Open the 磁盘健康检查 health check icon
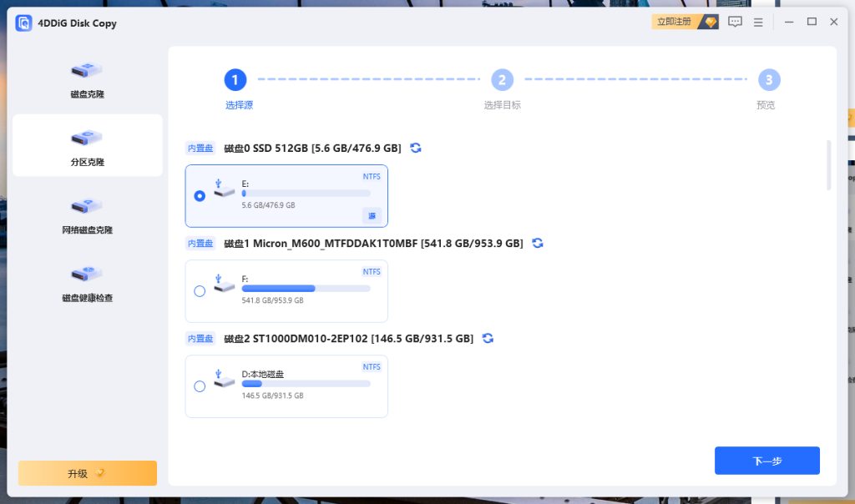Screen dimensions: 855x504 coord(87,273)
